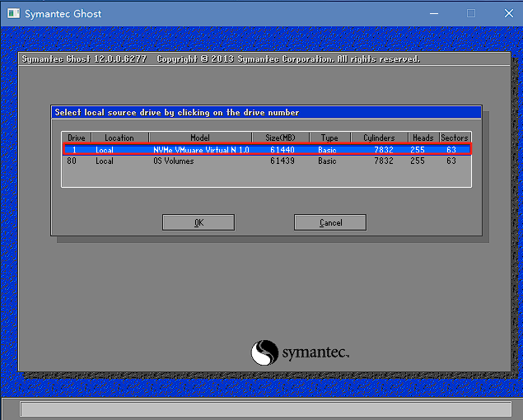Screen dimensions: 523x420
Task: Click the Model column header
Action: coord(200,138)
